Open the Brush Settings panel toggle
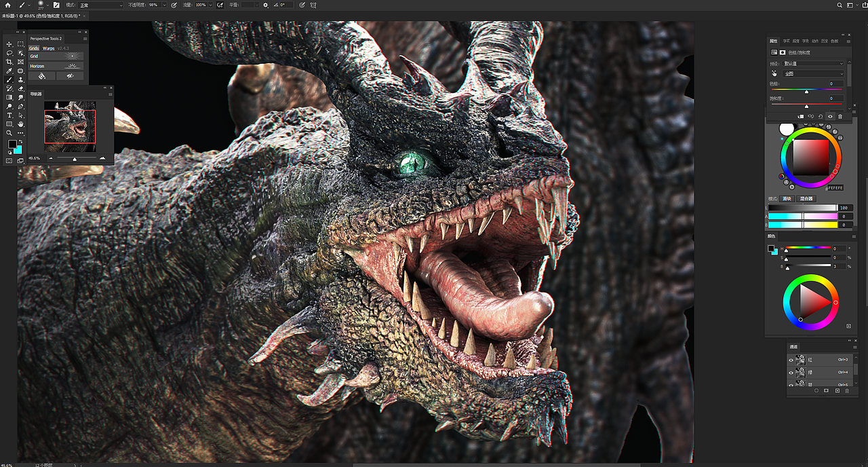 [56, 5]
